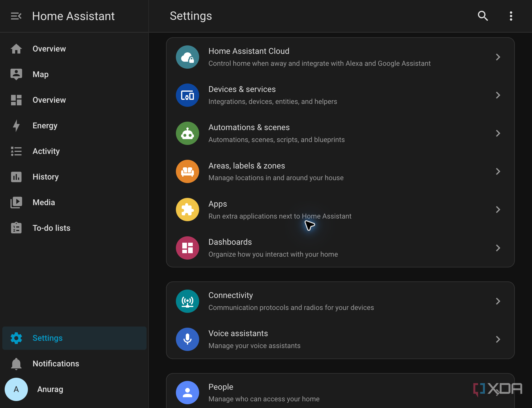
Task: Open Devices & services via its chevron
Action: [498, 95]
